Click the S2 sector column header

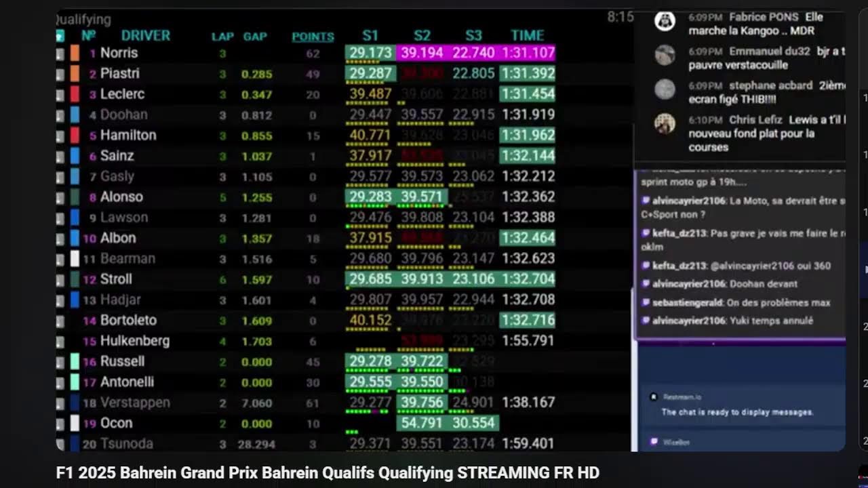coord(422,35)
